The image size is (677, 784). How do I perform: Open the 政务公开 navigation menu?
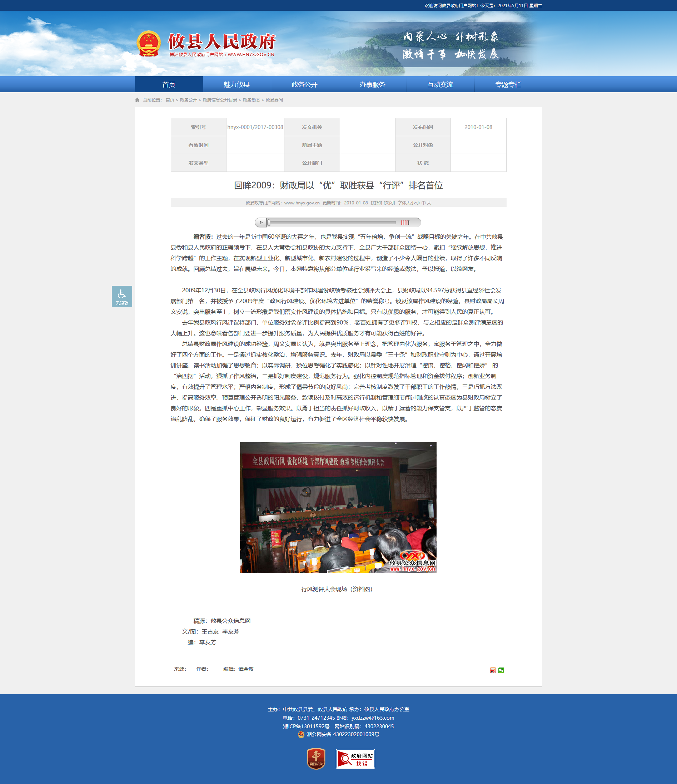click(x=304, y=84)
